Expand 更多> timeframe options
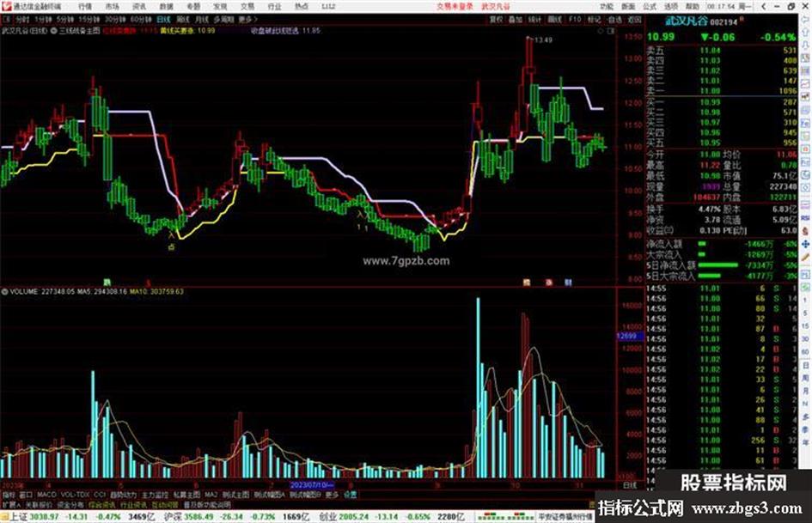Screen dimensions: 812x523 [x=248, y=19]
